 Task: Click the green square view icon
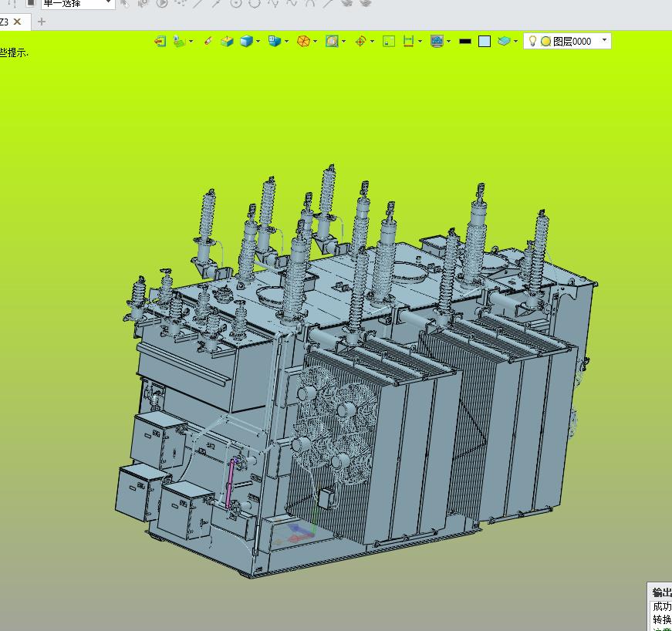[x=389, y=41]
